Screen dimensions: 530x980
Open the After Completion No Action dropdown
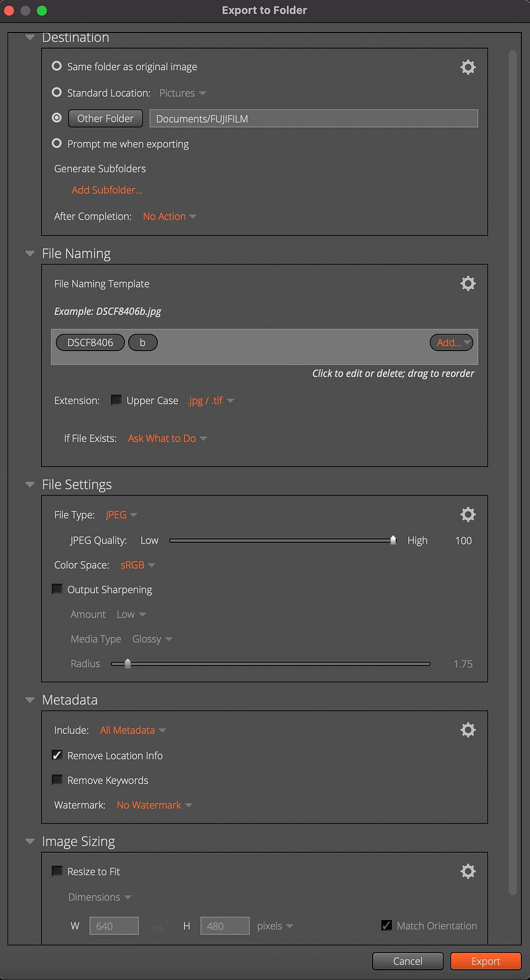[169, 216]
